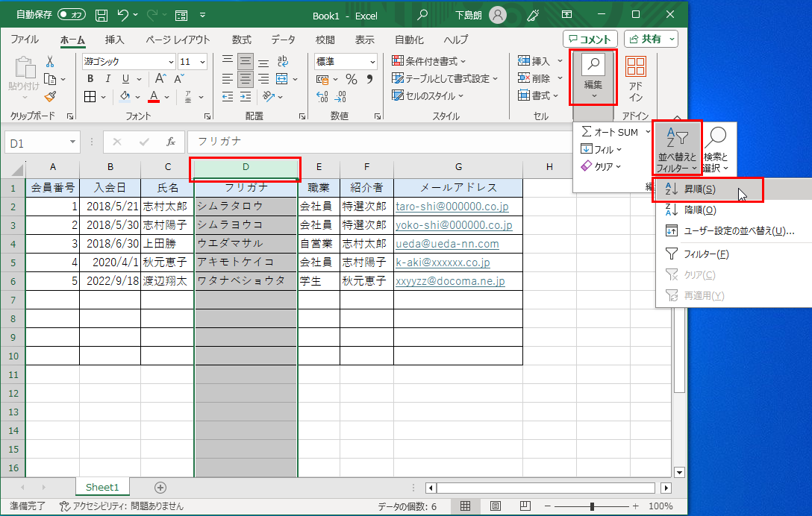Open the number format dropdown 標準
The width and height of the screenshot is (812, 516).
[x=372, y=62]
